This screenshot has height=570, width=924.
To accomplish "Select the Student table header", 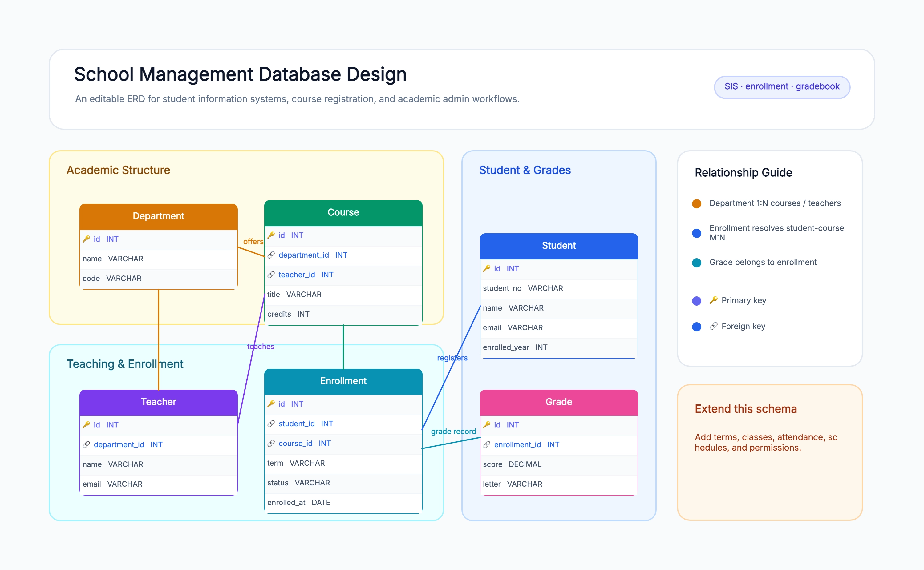I will [x=559, y=246].
